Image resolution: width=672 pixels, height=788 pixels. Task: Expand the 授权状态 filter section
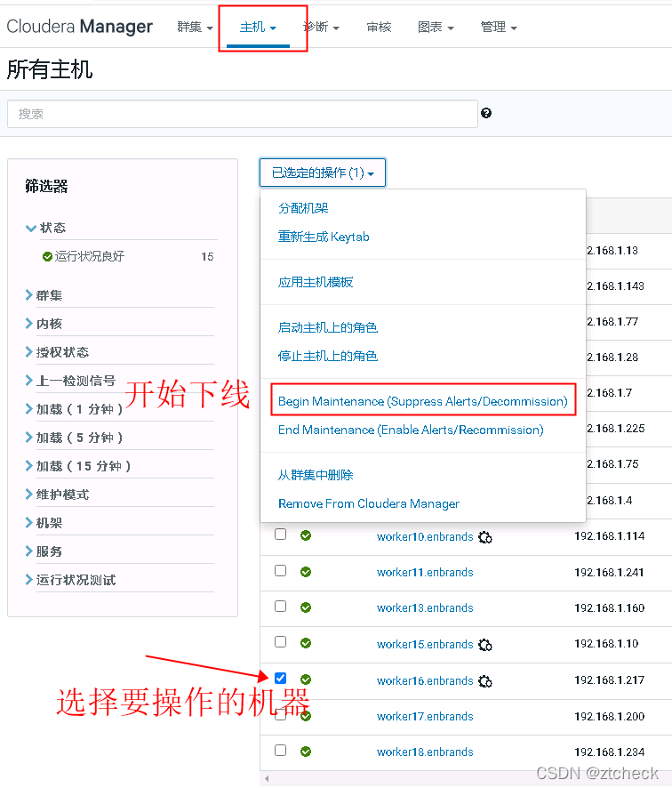tap(57, 352)
